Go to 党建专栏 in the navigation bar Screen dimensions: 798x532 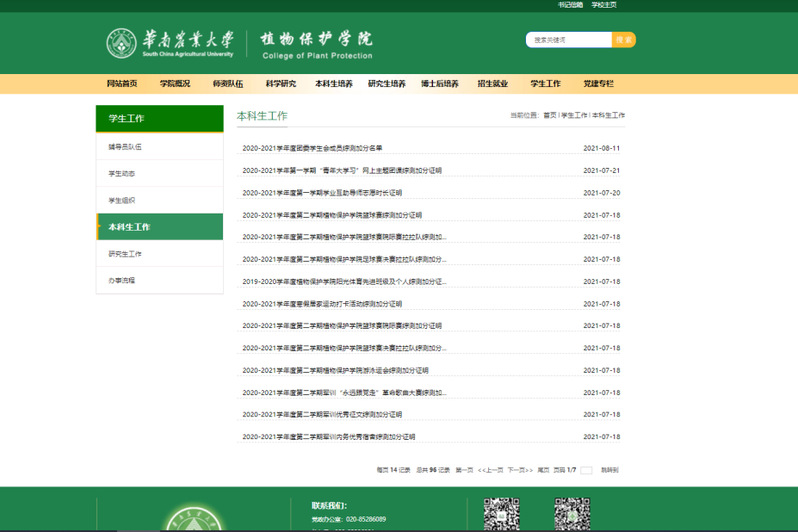click(598, 84)
